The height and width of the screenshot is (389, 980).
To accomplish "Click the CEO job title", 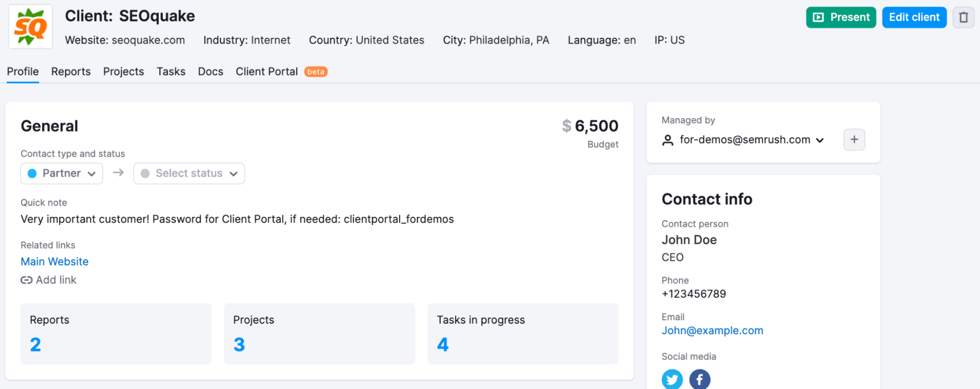I will point(673,258).
